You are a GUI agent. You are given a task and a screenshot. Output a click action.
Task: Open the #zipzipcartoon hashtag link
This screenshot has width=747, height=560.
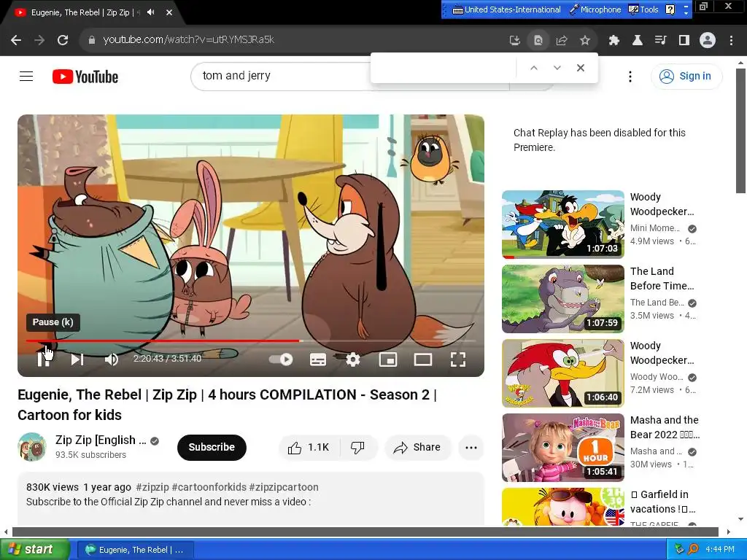click(x=284, y=487)
